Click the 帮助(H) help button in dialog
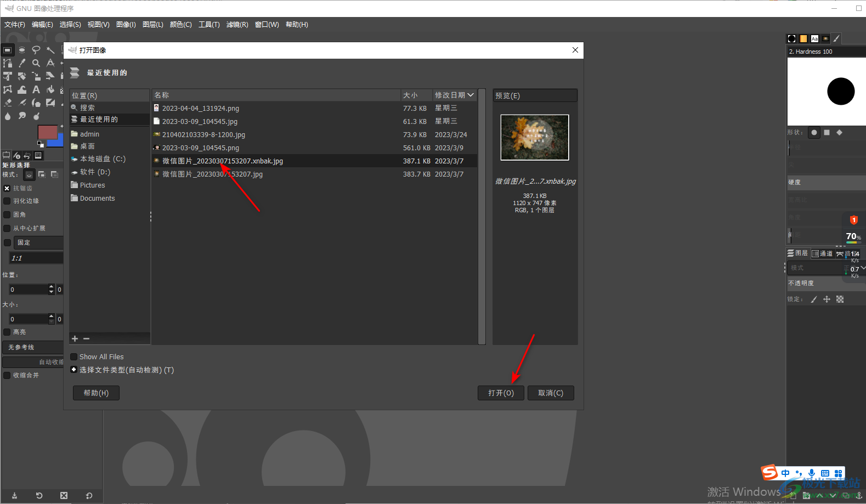Image resolution: width=866 pixels, height=504 pixels. point(96,393)
